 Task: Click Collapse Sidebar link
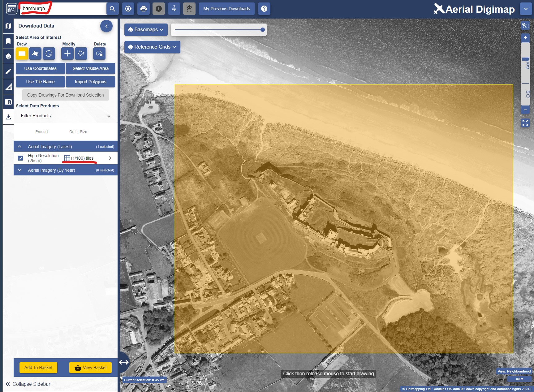pyautogui.click(x=28, y=384)
